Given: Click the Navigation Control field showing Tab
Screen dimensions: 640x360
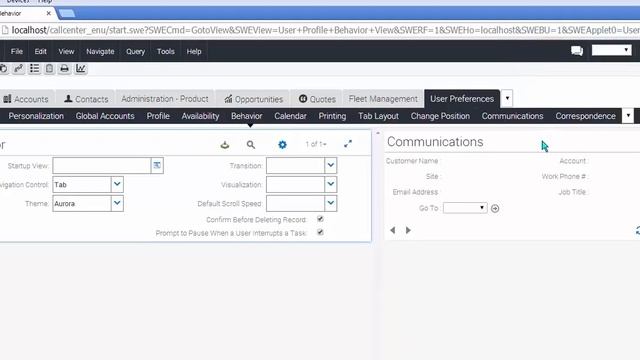Looking at the screenshot, I should 82,184.
